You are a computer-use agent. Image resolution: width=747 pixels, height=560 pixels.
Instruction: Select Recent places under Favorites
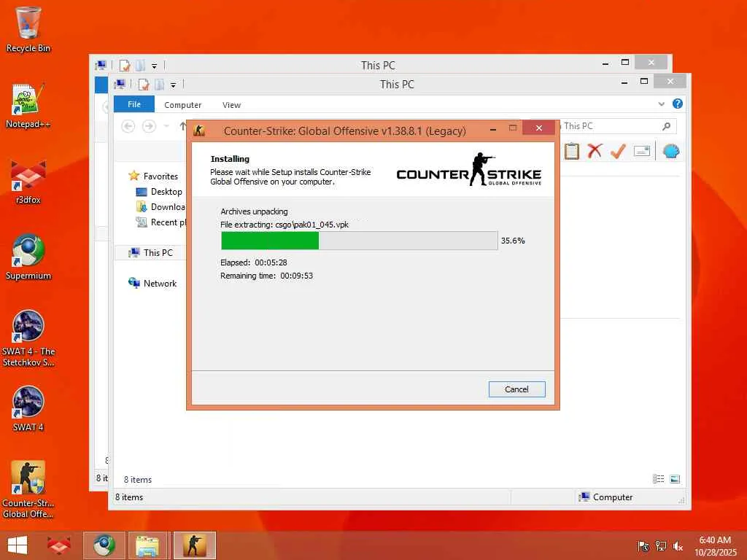click(x=161, y=222)
